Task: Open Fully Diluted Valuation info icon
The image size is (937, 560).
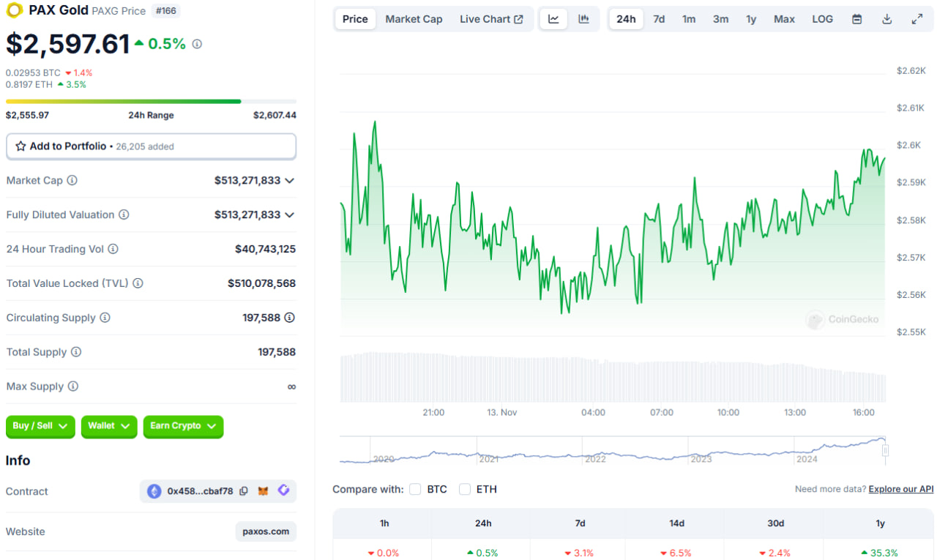Action: tap(124, 214)
